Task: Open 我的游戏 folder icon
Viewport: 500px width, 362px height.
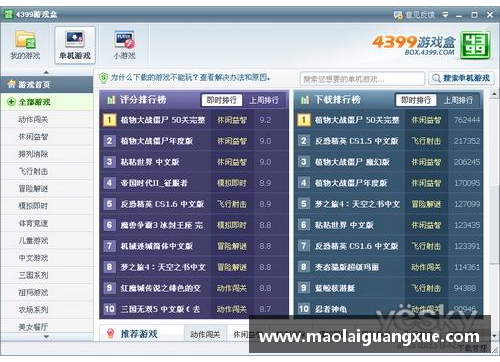Action: tap(25, 40)
